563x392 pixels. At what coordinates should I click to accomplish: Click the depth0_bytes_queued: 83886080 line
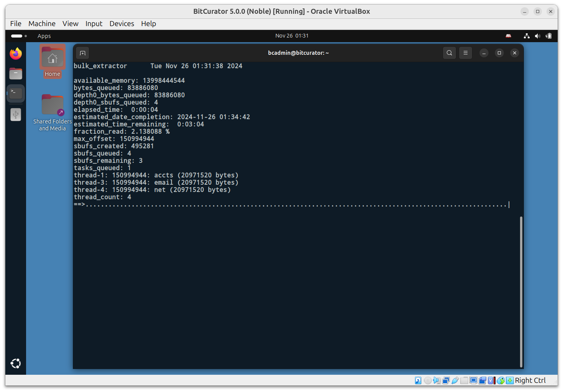pyautogui.click(x=129, y=95)
